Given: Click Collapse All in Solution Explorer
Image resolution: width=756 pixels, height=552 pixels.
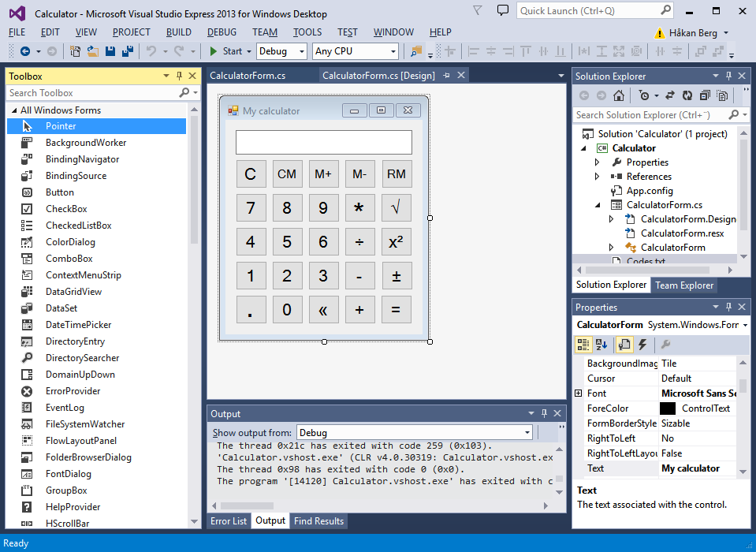Looking at the screenshot, I should (705, 95).
